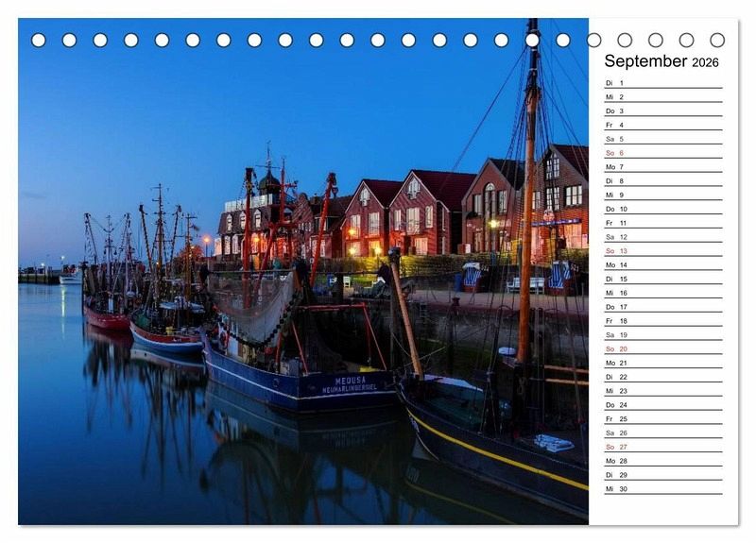Click the MEDUSA boat name lettering

350,381
